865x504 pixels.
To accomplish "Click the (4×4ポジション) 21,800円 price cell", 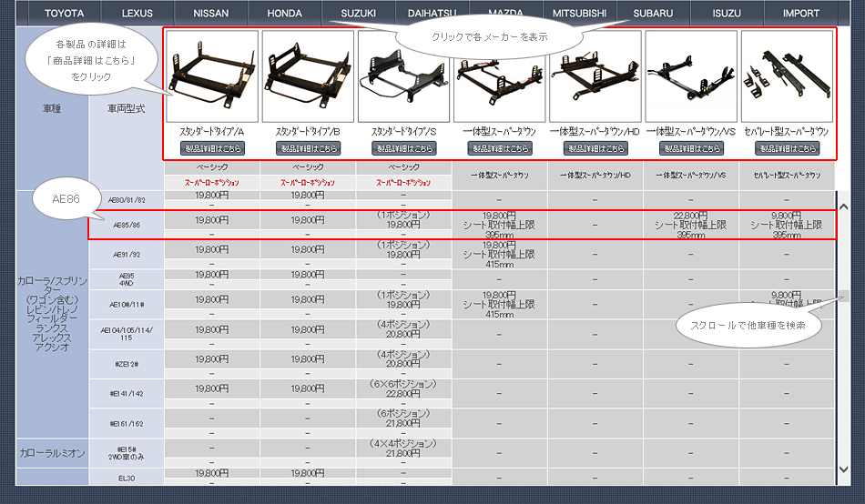I will pos(403,449).
